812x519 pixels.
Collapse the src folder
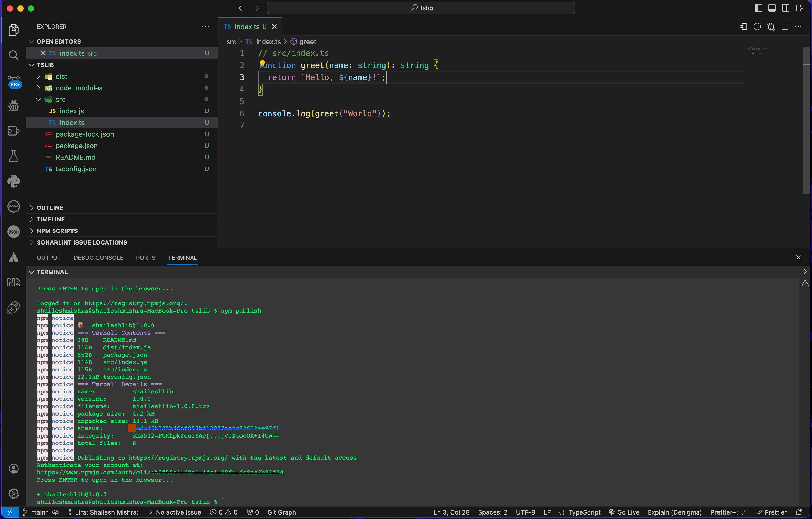coord(60,100)
